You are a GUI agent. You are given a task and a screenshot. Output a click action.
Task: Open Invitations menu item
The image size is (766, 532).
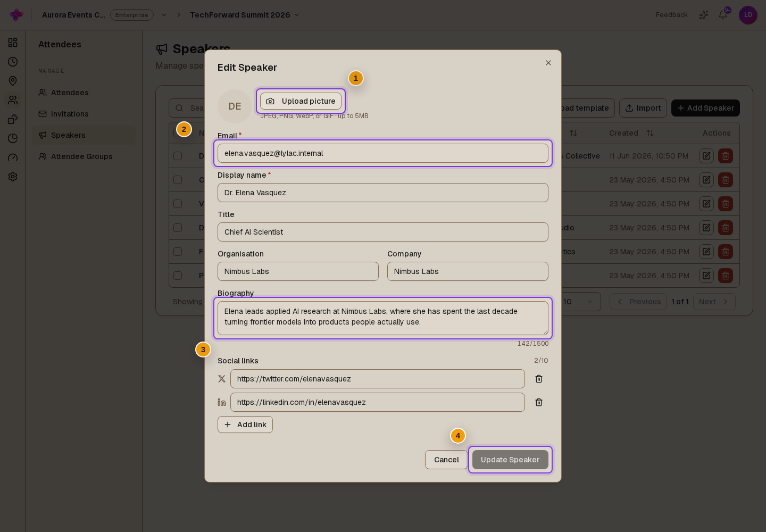point(84,114)
